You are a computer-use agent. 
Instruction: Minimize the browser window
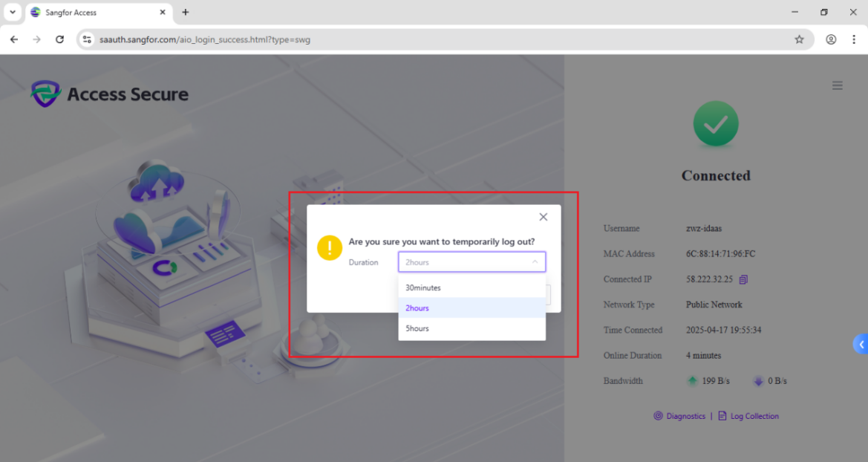click(x=795, y=12)
